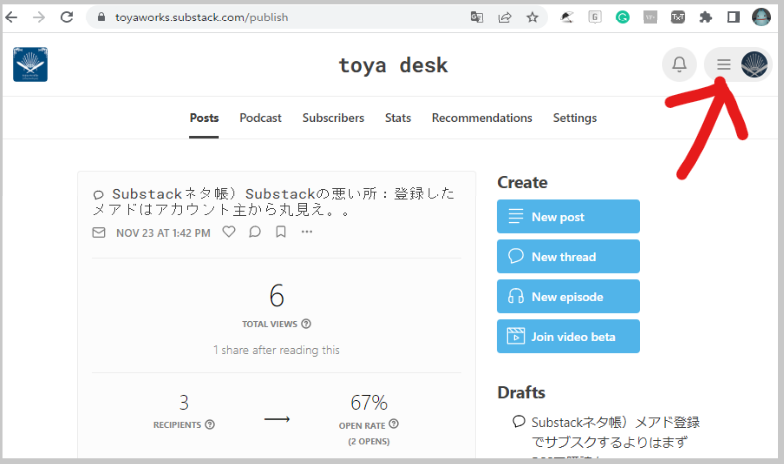Image resolution: width=784 pixels, height=464 pixels.
Task: Open the post's three-dot more menu
Action: (x=307, y=232)
